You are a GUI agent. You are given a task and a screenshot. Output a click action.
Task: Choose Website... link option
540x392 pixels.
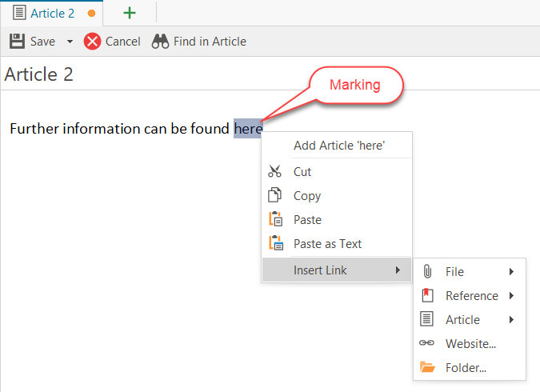point(470,344)
